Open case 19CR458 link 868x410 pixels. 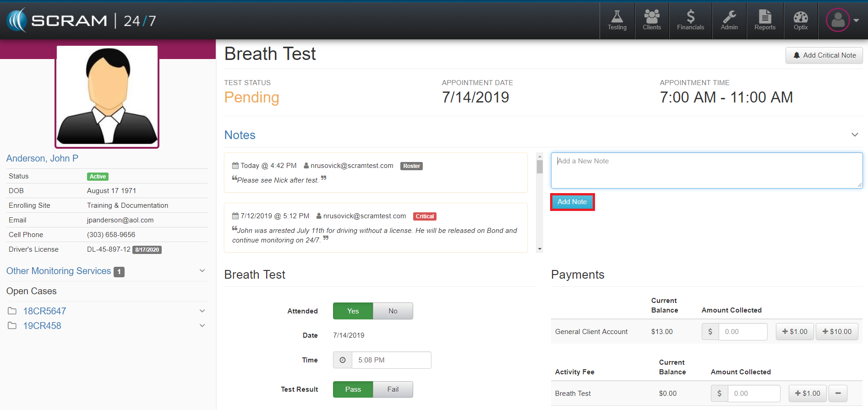coord(42,326)
